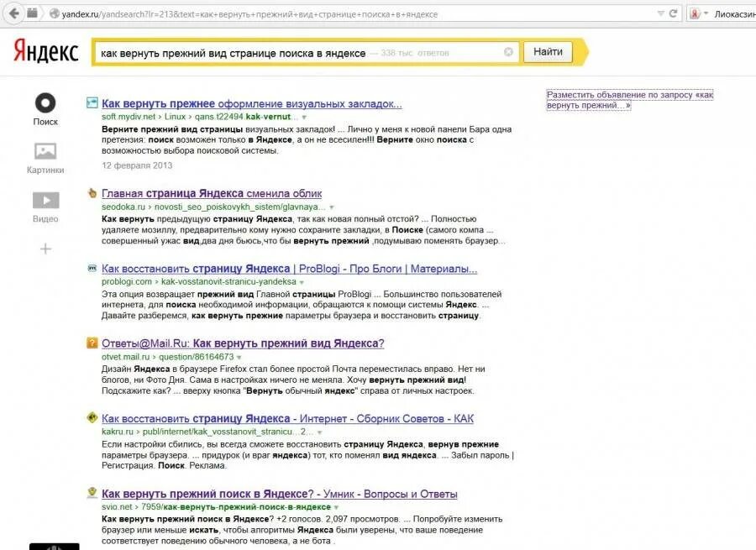Click the globe site icon in address bar
This screenshot has width=756, height=550.
(55, 14)
